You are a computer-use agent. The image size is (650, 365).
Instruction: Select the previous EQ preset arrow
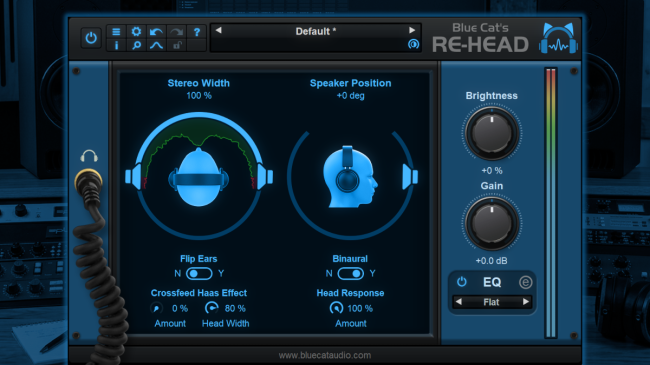(458, 302)
